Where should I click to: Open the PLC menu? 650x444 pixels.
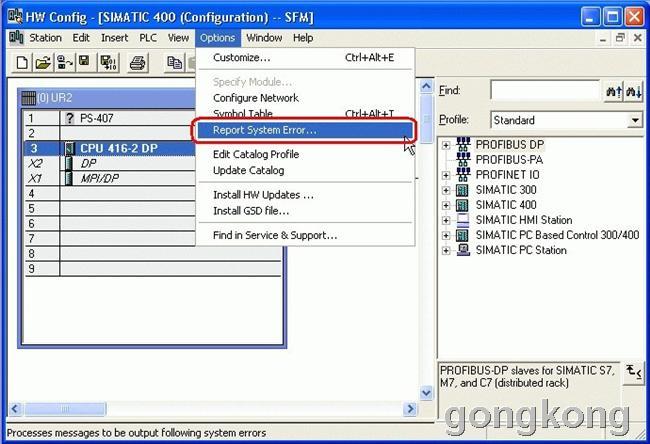point(148,38)
